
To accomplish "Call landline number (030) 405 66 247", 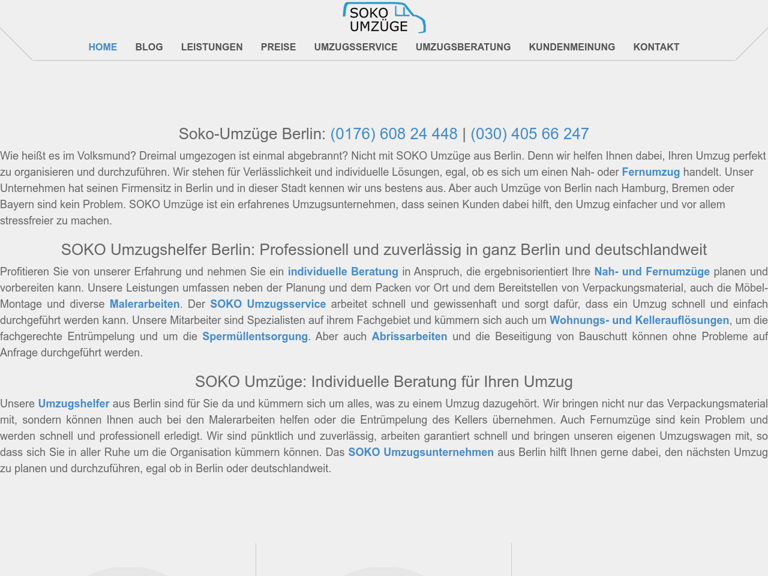I will point(529,134).
